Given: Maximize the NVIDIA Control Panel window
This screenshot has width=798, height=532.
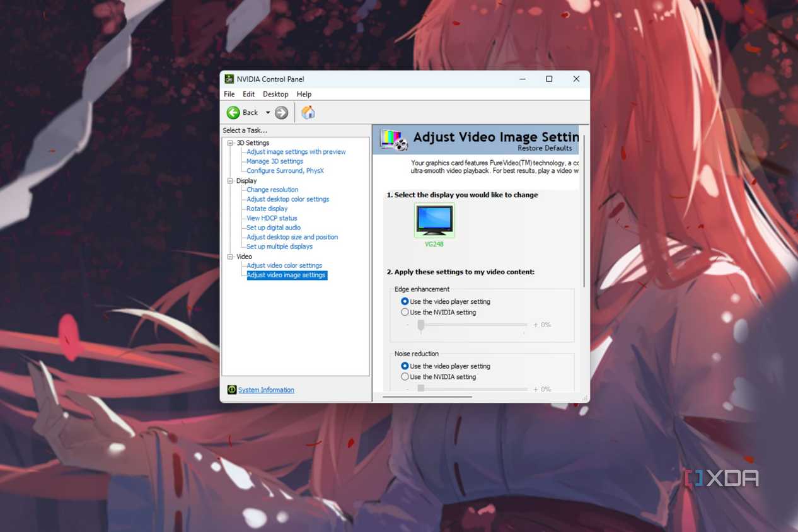Looking at the screenshot, I should 549,79.
